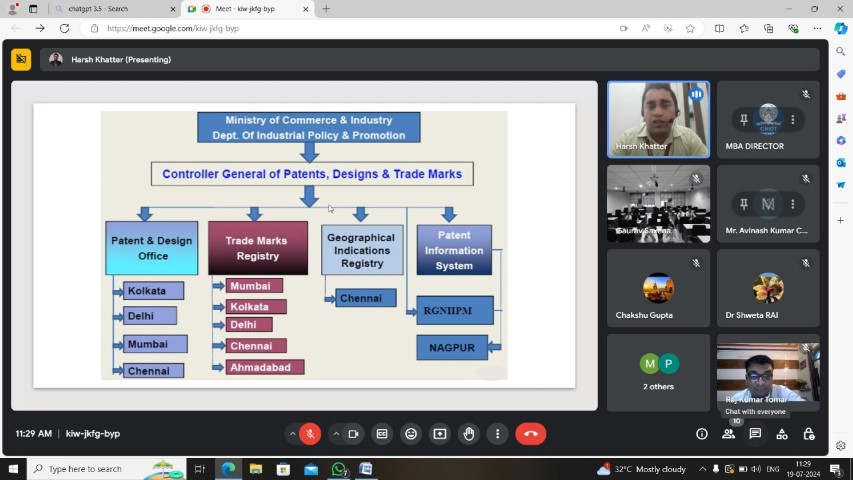Turn on the camera

[x=353, y=434]
